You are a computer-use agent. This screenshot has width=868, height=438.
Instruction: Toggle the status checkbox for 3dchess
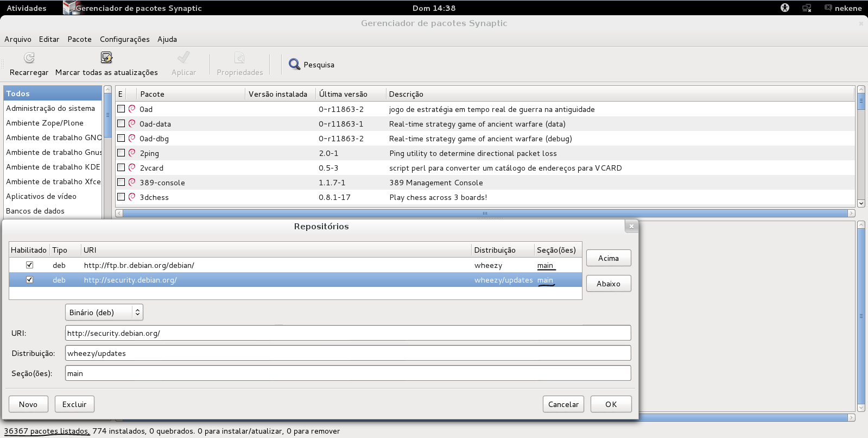[x=121, y=197]
